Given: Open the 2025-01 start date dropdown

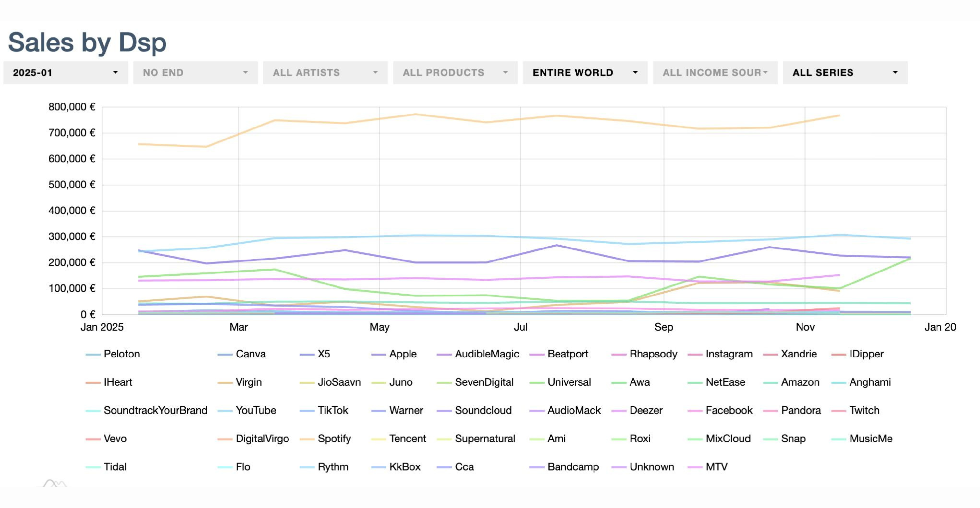Looking at the screenshot, I should pyautogui.click(x=66, y=72).
